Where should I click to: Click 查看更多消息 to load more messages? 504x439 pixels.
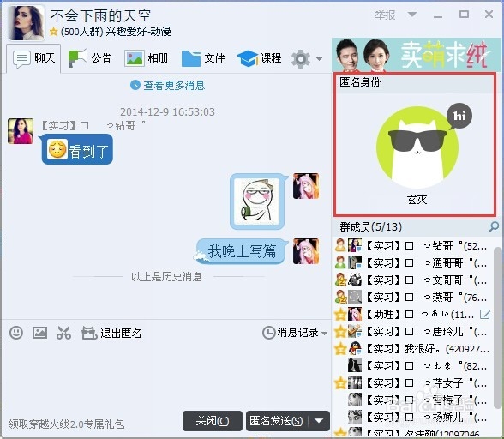pos(167,85)
